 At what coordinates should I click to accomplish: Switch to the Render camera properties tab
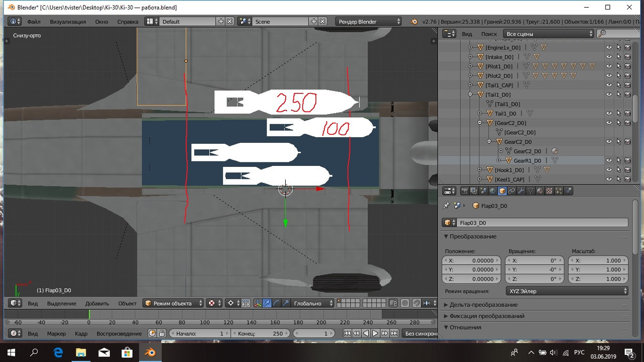[x=464, y=191]
